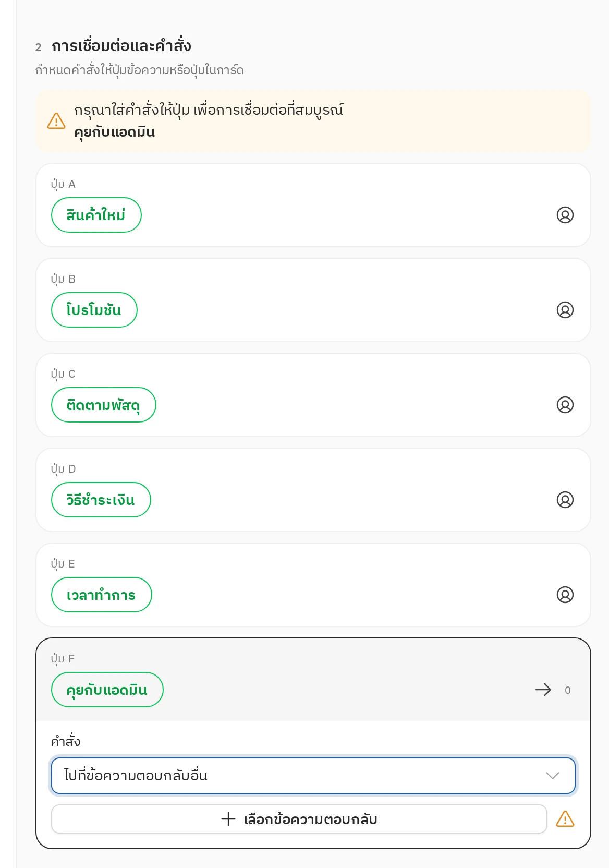Click the user icon in ปุ่ม C card
This screenshot has width=609, height=868.
click(x=565, y=405)
